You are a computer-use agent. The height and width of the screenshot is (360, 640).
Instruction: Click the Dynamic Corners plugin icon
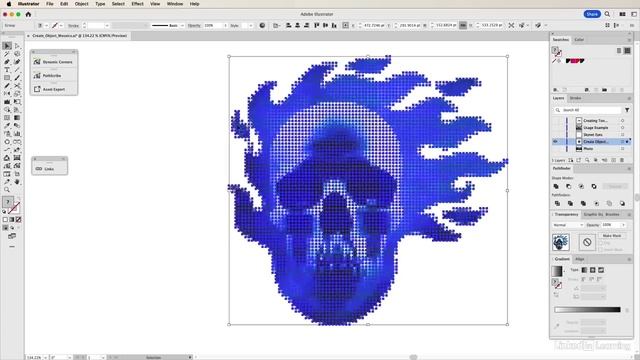(x=37, y=62)
